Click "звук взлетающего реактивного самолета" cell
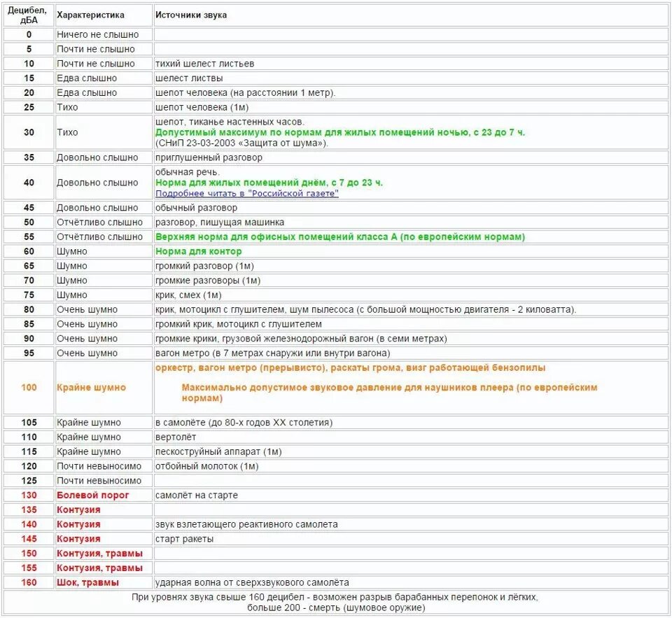The height and width of the screenshot is (618, 672). point(411,525)
